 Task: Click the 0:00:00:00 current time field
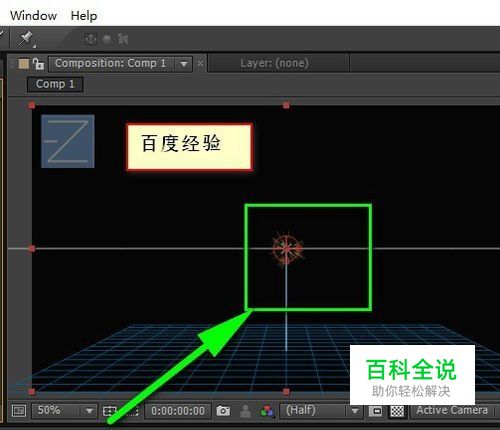coord(178,411)
